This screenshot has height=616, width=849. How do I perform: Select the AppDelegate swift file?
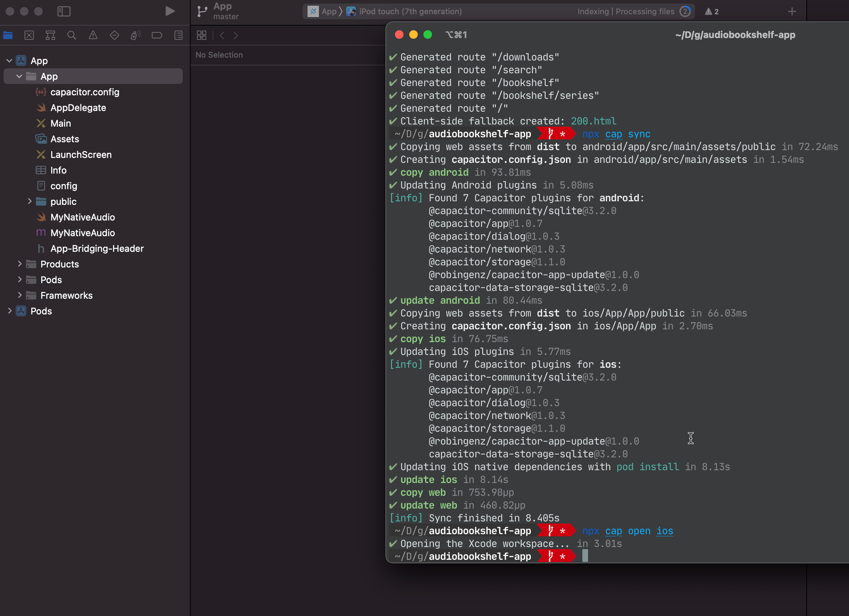78,108
